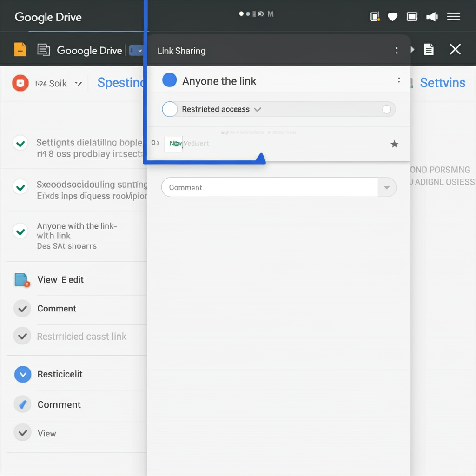Viewport: 476px width, 476px height.
Task: Expand the Restricelit blue chevron
Action: click(23, 374)
